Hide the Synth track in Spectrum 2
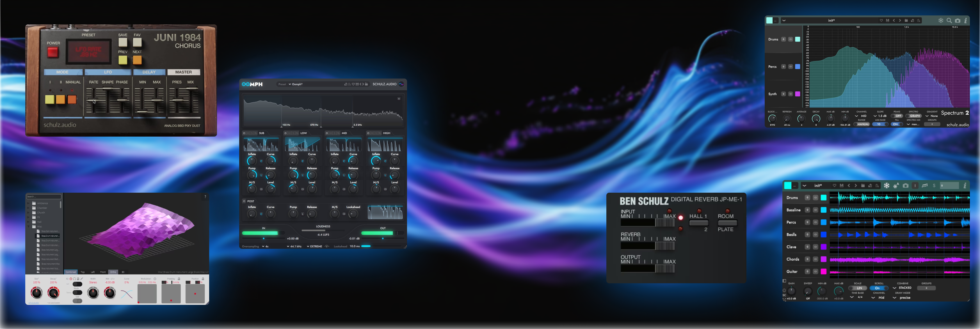 click(791, 94)
